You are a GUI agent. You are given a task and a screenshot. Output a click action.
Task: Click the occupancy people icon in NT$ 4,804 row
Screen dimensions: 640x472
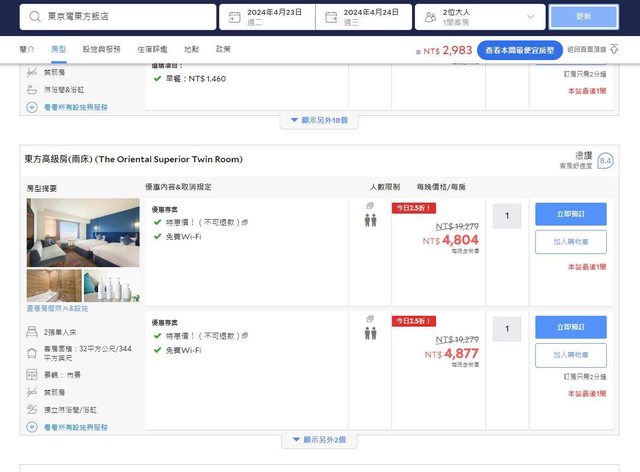click(x=370, y=220)
